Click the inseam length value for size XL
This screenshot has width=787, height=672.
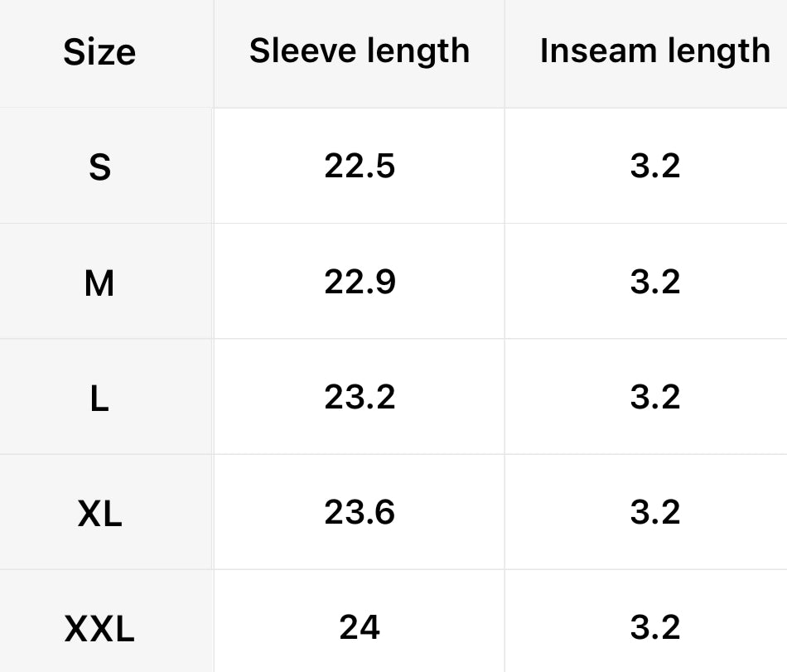point(654,513)
